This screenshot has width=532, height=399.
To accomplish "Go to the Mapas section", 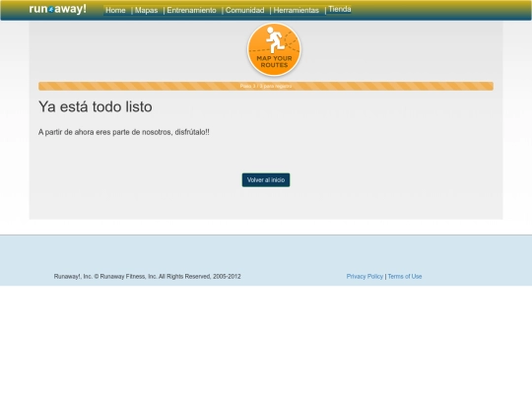I will pyautogui.click(x=146, y=11).
